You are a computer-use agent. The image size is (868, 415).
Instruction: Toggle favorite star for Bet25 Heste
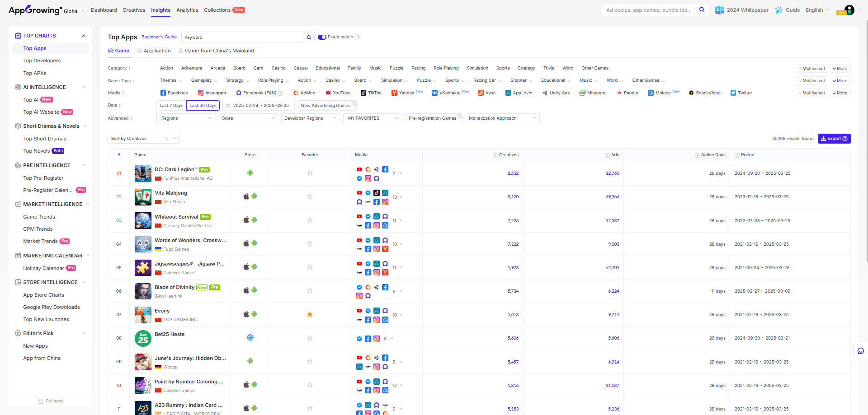pos(310,338)
